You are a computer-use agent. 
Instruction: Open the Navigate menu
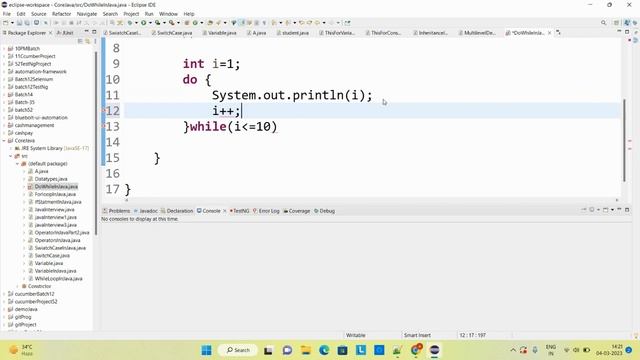tap(87, 14)
